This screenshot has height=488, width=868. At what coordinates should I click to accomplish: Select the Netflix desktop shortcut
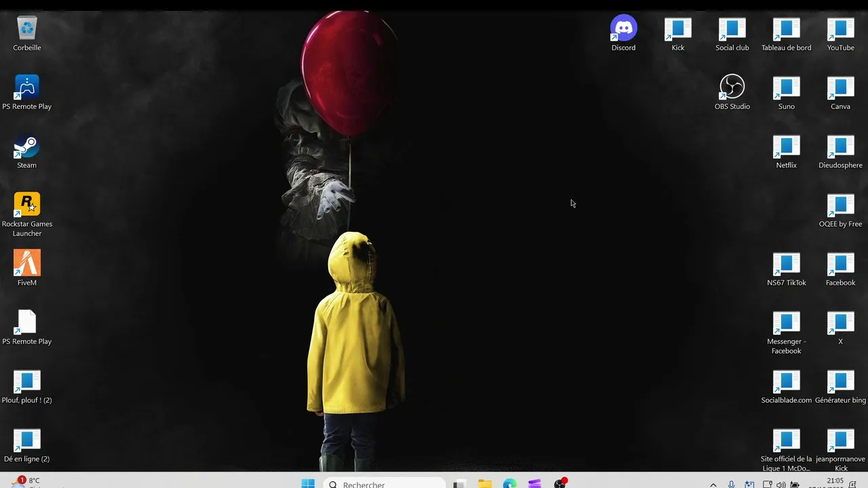[787, 152]
